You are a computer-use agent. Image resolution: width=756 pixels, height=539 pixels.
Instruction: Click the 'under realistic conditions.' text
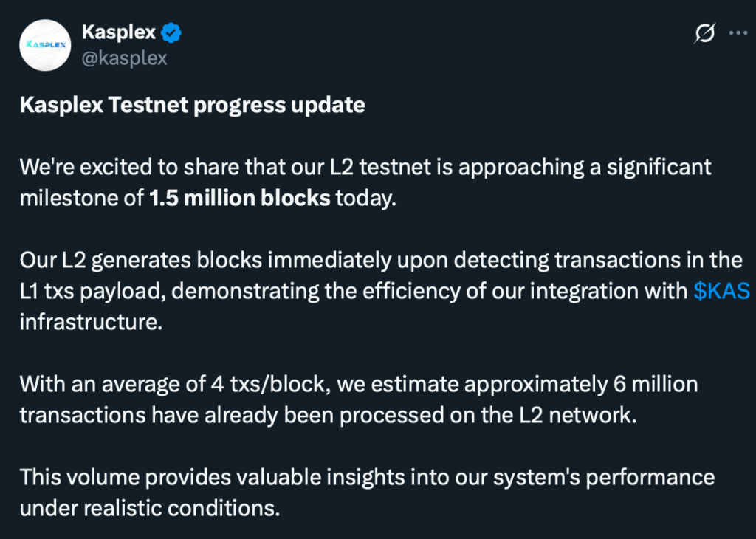tap(150, 508)
